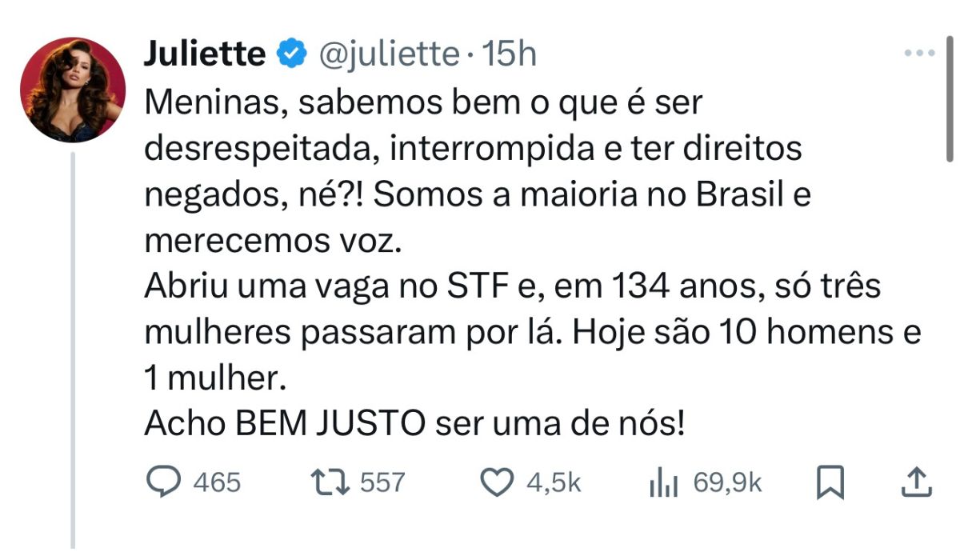960x560 pixels.
Task: View the 465 replies
Action: tap(216, 482)
